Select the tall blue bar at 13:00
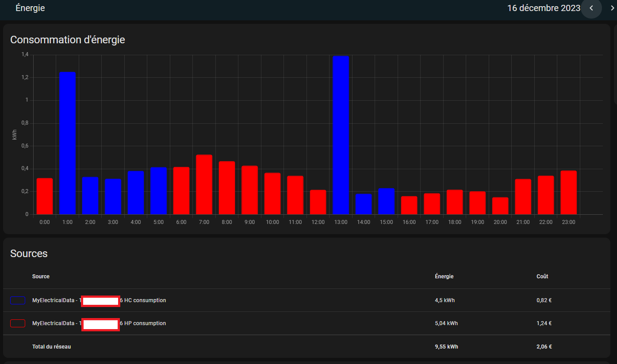 [x=341, y=135]
